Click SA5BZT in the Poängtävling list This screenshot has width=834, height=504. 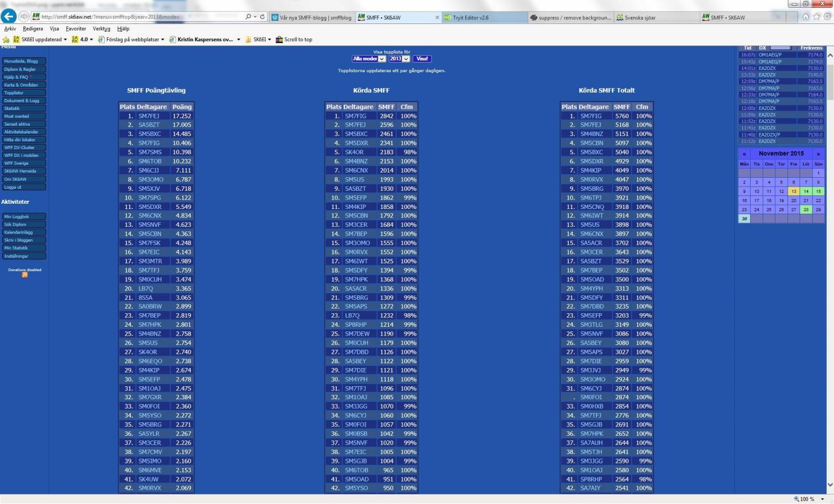click(149, 125)
